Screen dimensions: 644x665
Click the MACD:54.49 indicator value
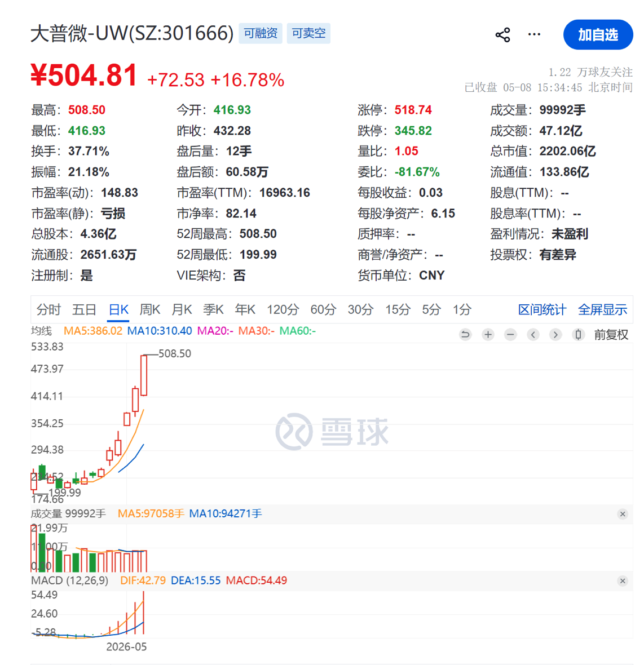(x=256, y=580)
